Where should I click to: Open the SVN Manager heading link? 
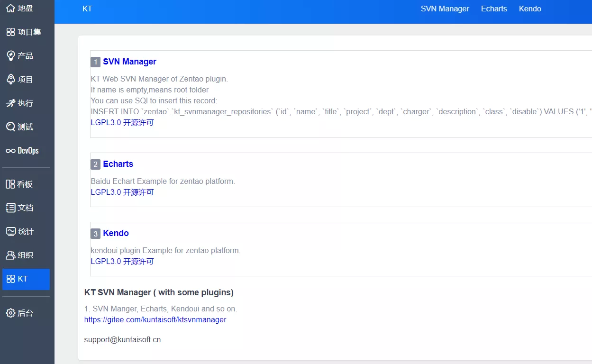pyautogui.click(x=129, y=62)
